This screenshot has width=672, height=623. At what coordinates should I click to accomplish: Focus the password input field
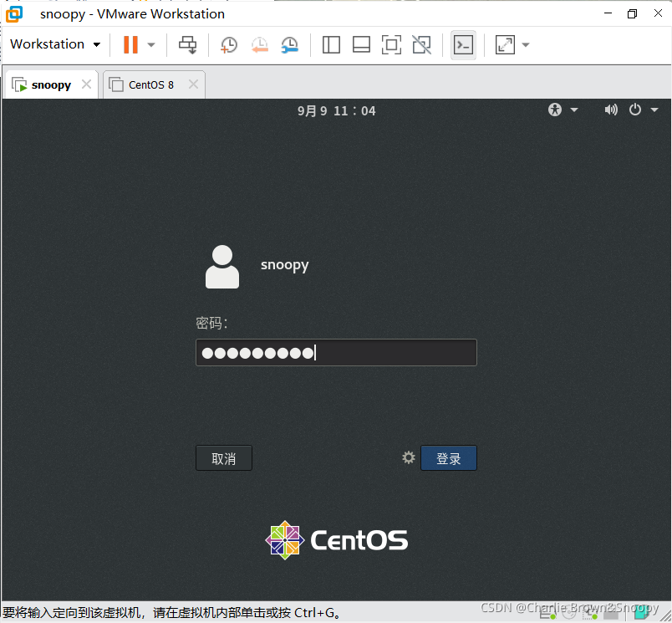point(336,352)
